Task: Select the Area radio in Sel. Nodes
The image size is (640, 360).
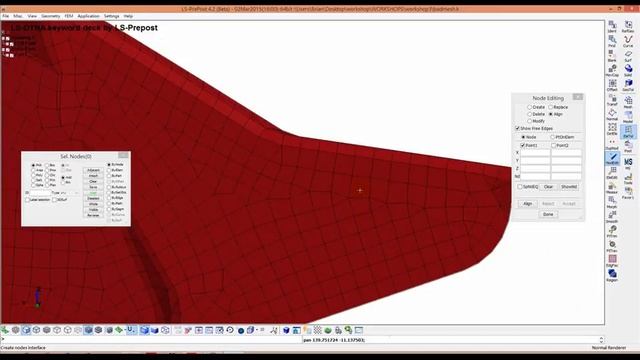Action: point(33,170)
